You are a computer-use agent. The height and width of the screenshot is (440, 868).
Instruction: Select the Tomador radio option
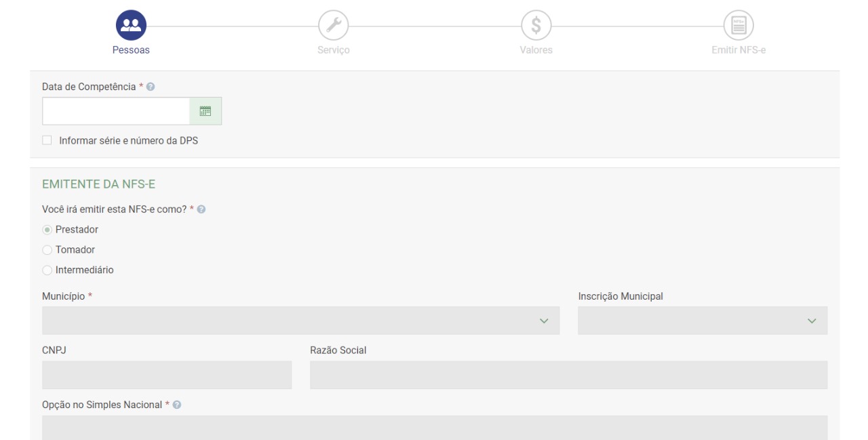coord(47,249)
